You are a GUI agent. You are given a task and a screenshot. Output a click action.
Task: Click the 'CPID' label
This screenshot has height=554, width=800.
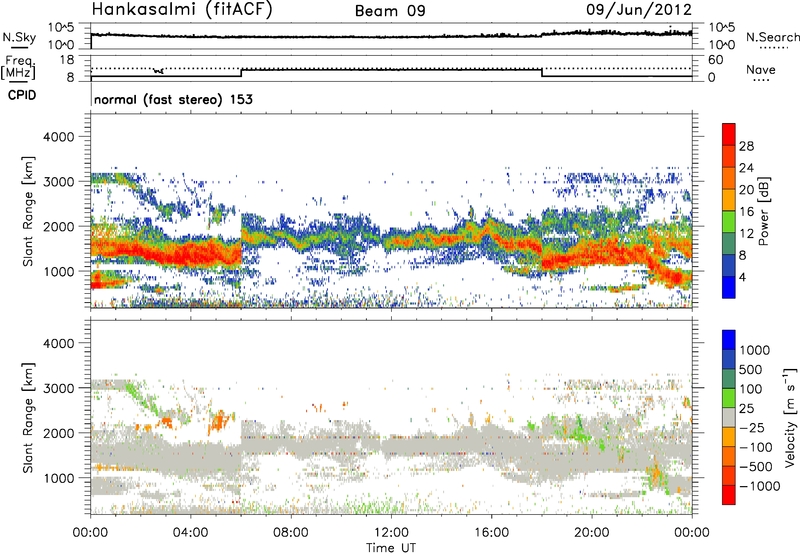[x=22, y=95]
